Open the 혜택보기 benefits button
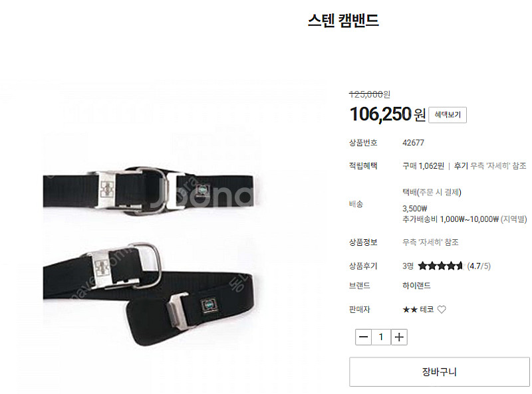This screenshot has width=532, height=394. (x=448, y=115)
